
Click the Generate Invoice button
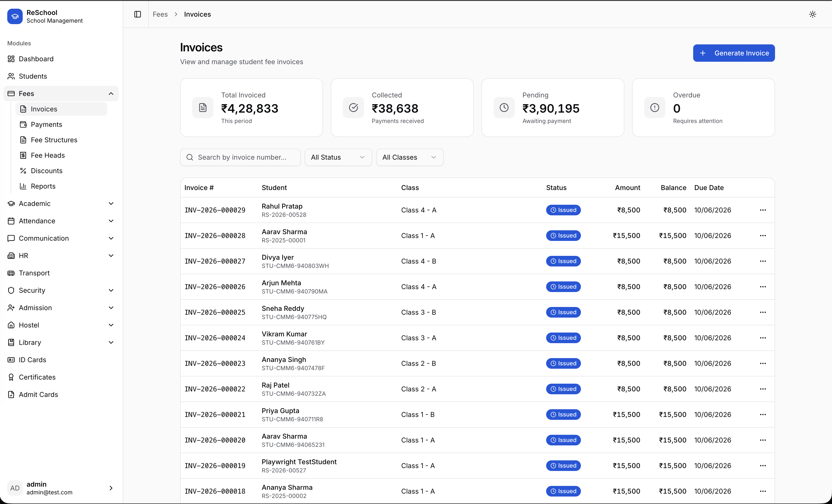tap(733, 53)
